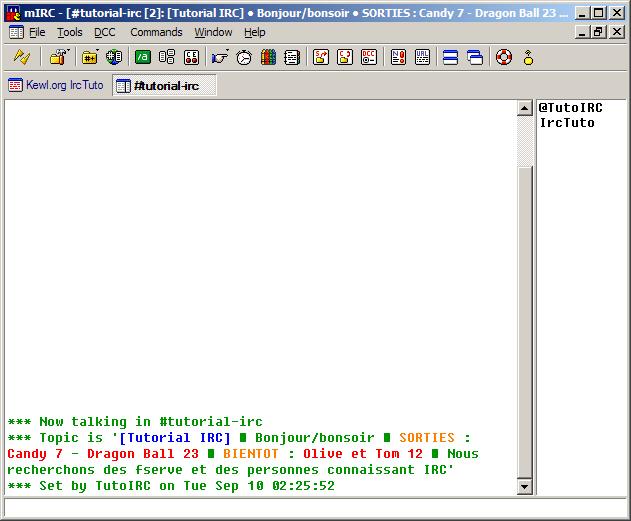Click the DCC Chat icon

[x=345, y=57]
